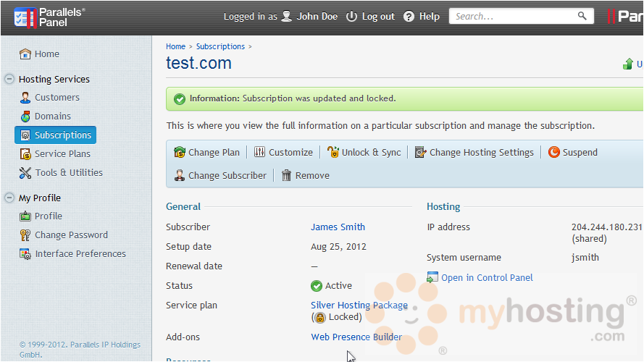Click the green up-arrow icon at top right
644x362 pixels.
tap(628, 64)
